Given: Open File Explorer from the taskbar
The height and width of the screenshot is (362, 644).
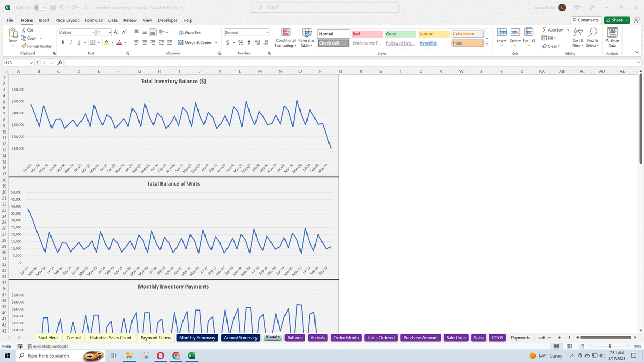Looking at the screenshot, I should [129, 356].
